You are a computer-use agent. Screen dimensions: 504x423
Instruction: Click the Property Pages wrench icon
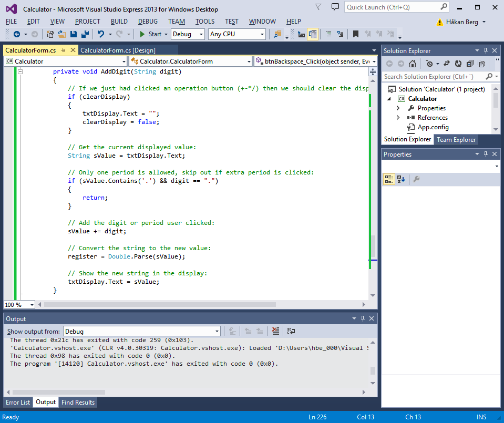coord(416,179)
